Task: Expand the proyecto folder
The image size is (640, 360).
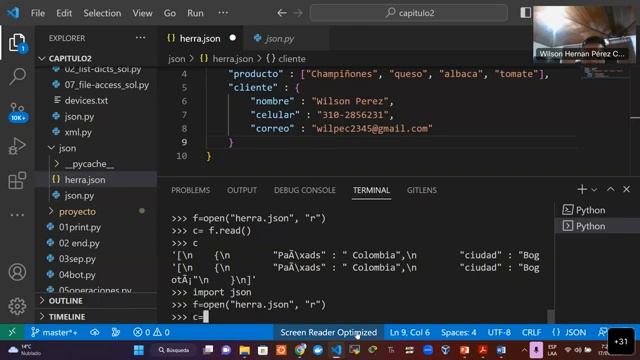Action: 78,211
